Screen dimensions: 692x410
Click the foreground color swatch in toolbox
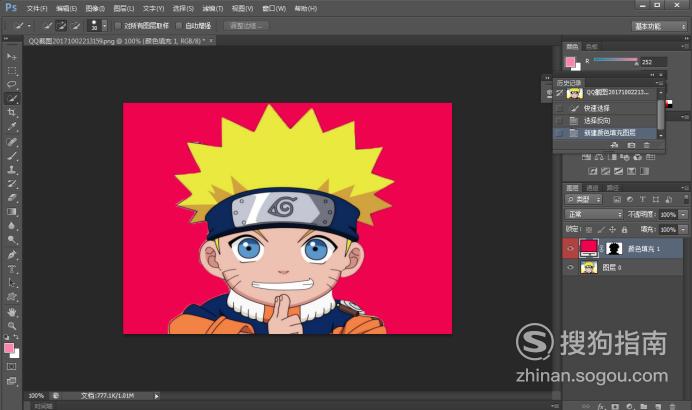point(8,348)
